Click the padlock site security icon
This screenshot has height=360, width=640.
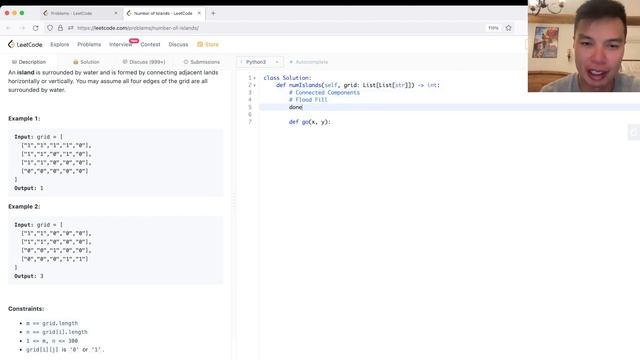[x=60, y=28]
